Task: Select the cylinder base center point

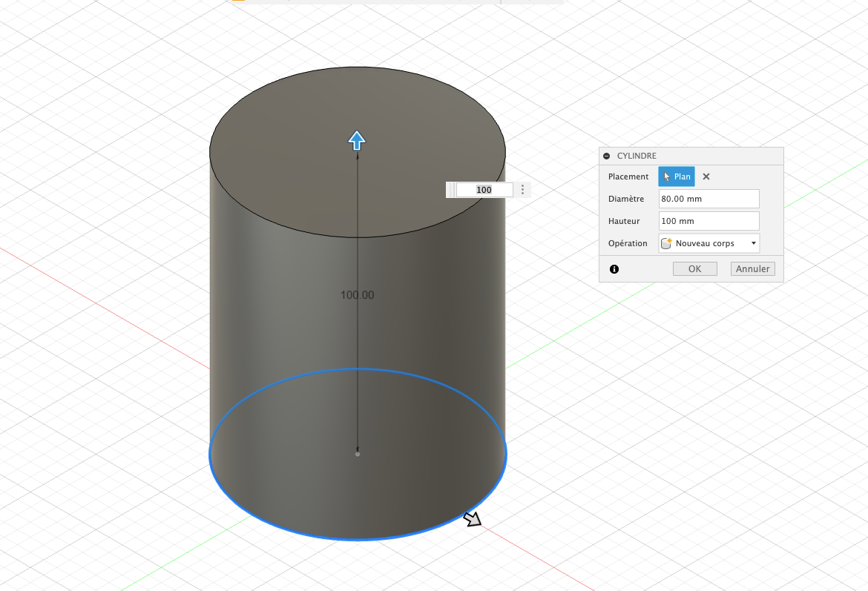Action: click(358, 455)
